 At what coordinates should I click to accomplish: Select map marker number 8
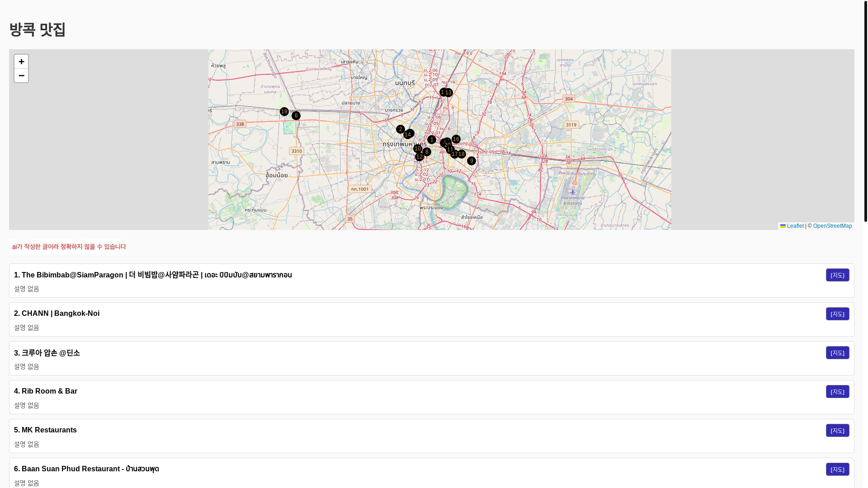coord(427,152)
